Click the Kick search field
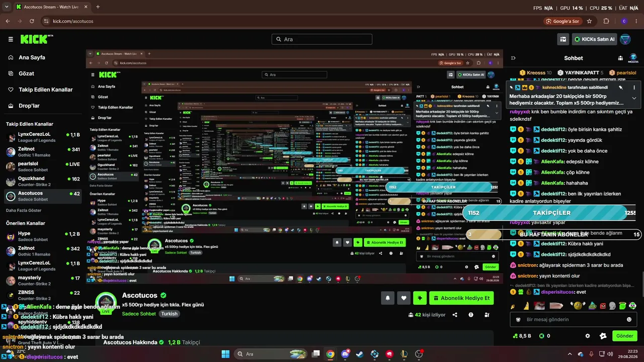This screenshot has width=644, height=362. [x=322, y=39]
